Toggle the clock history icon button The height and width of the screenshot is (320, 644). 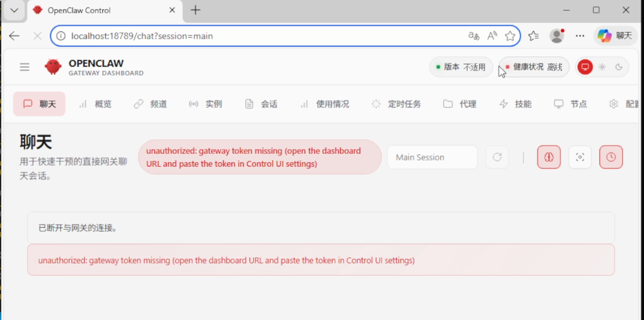611,157
